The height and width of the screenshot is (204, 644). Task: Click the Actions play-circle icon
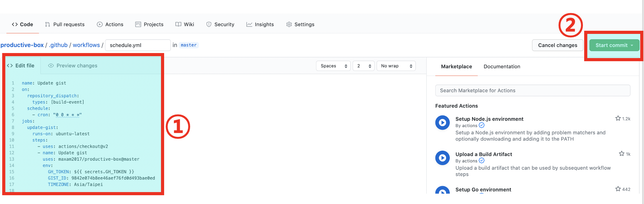[100, 24]
